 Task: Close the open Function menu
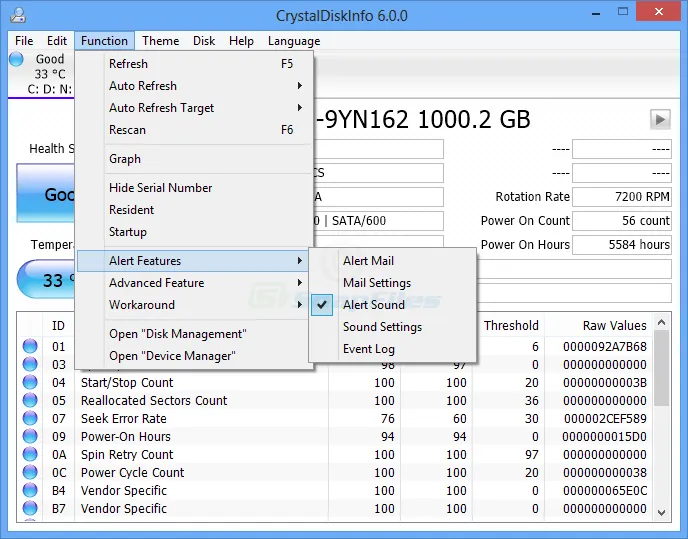coord(104,41)
